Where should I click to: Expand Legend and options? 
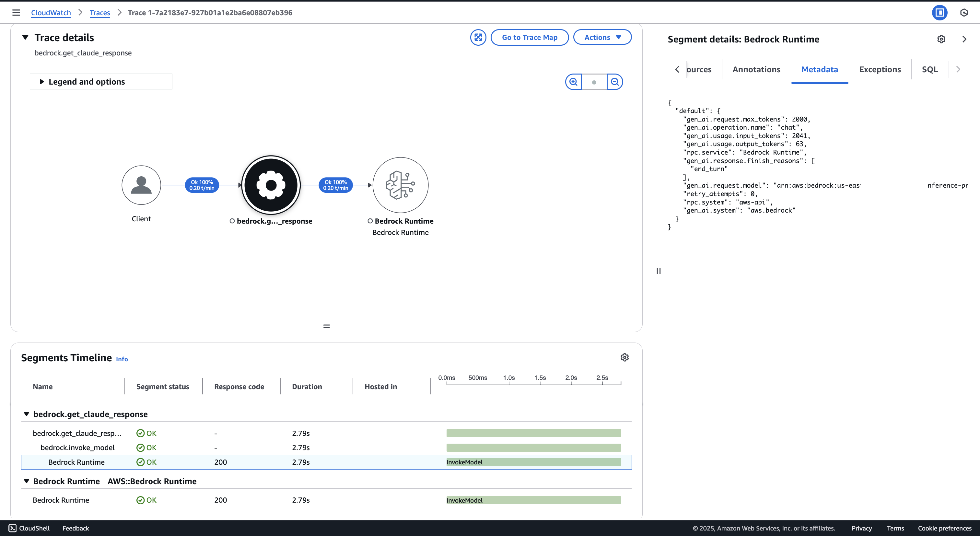point(42,82)
